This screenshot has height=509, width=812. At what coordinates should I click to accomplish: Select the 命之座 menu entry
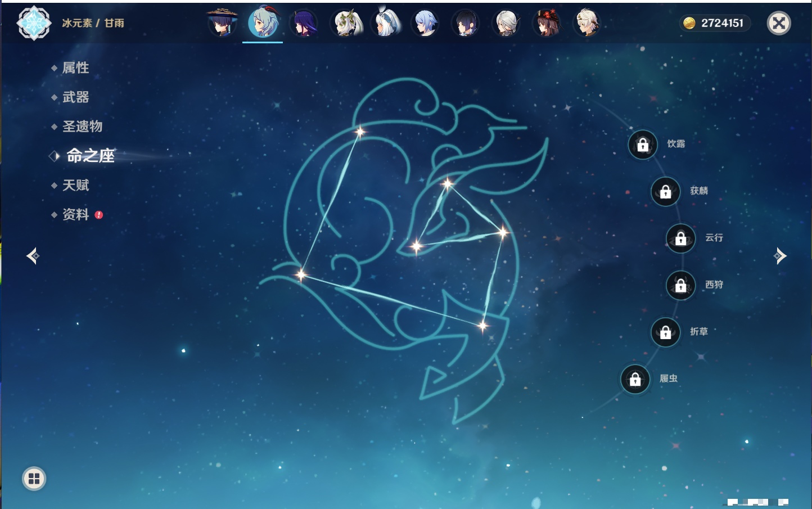point(91,156)
